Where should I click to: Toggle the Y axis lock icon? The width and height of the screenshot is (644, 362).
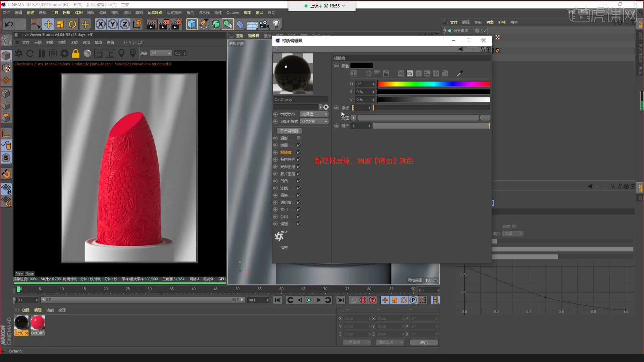tap(113, 24)
